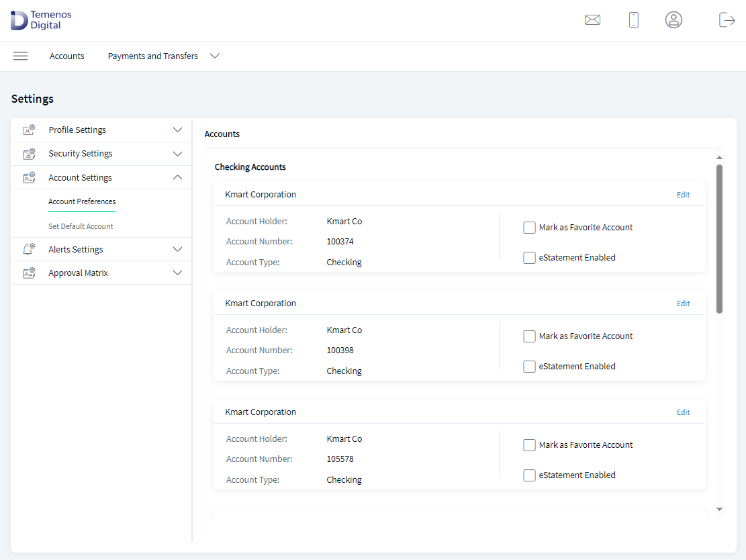Open the hamburger menu
Viewport: 746px width, 560px height.
coord(20,56)
